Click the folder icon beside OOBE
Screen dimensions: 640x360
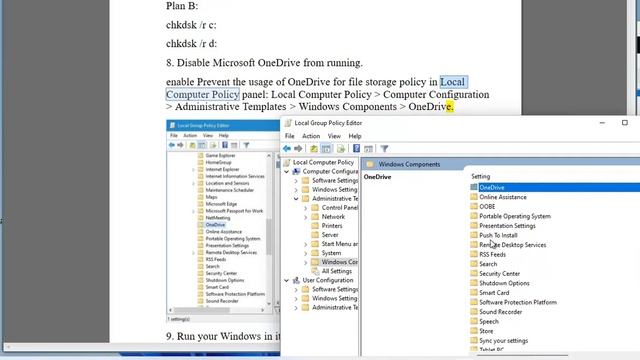click(473, 206)
